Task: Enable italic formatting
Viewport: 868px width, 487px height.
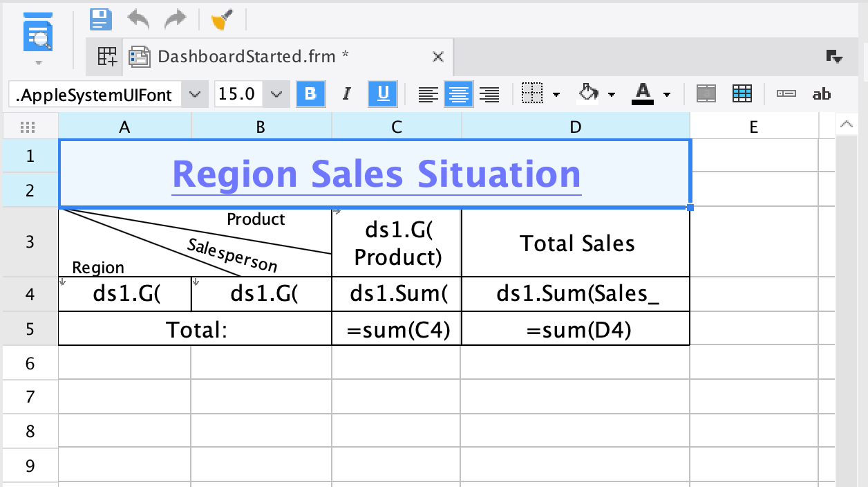Action: [347, 93]
